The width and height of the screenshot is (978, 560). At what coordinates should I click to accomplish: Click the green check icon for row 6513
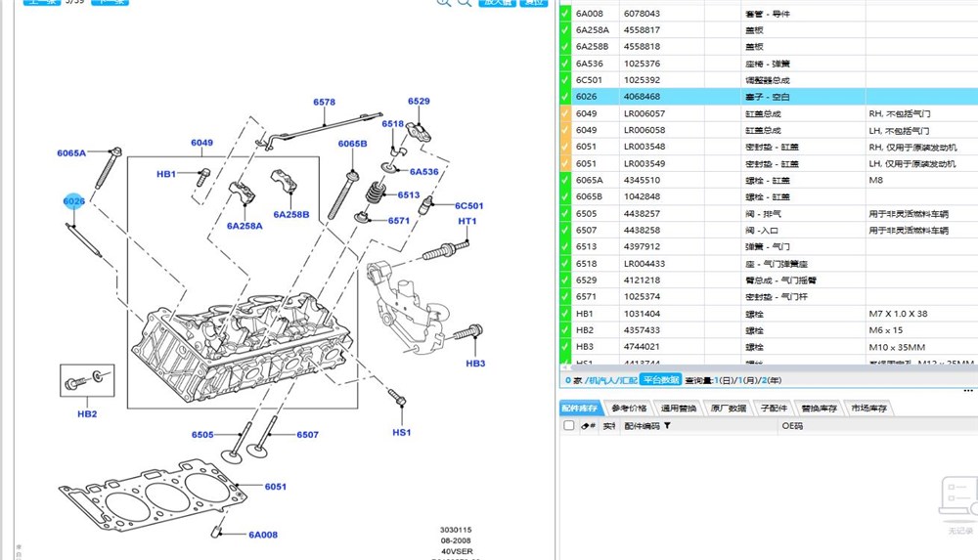coord(565,246)
